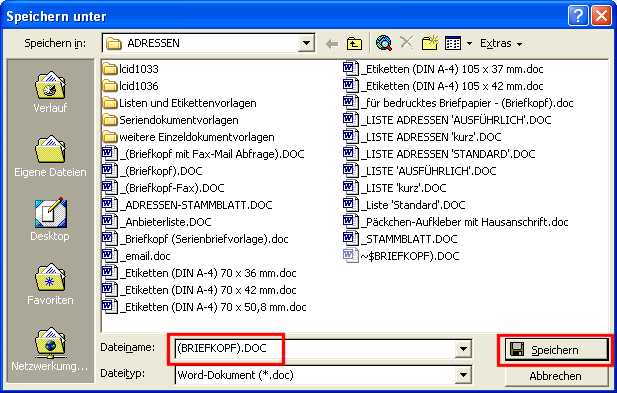Expand the Speichern in folder dropdown
617x393 pixels.
click(x=306, y=43)
